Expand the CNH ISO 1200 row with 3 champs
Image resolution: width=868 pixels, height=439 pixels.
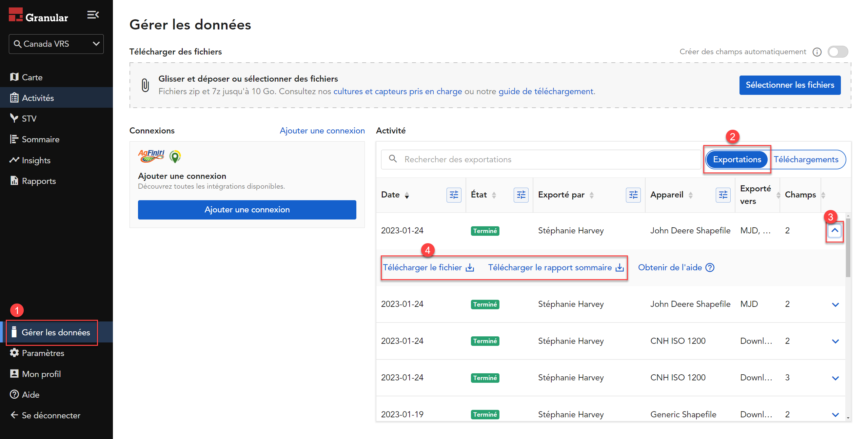point(835,378)
